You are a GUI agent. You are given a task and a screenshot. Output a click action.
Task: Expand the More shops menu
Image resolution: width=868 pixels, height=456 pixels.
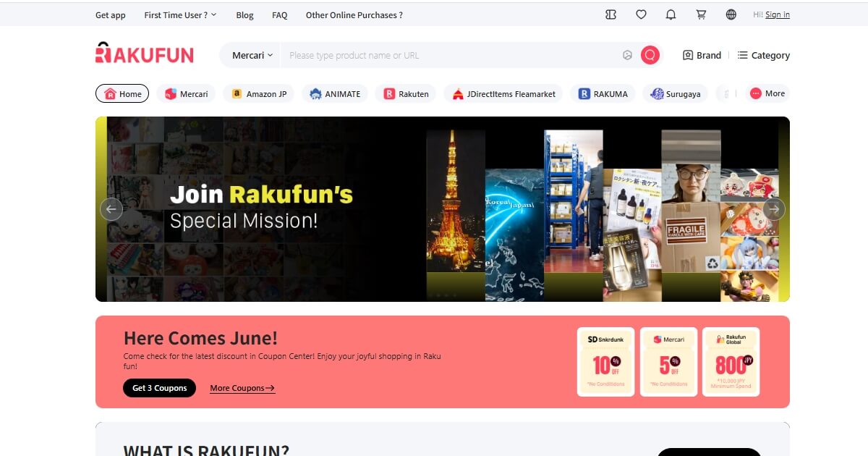768,93
